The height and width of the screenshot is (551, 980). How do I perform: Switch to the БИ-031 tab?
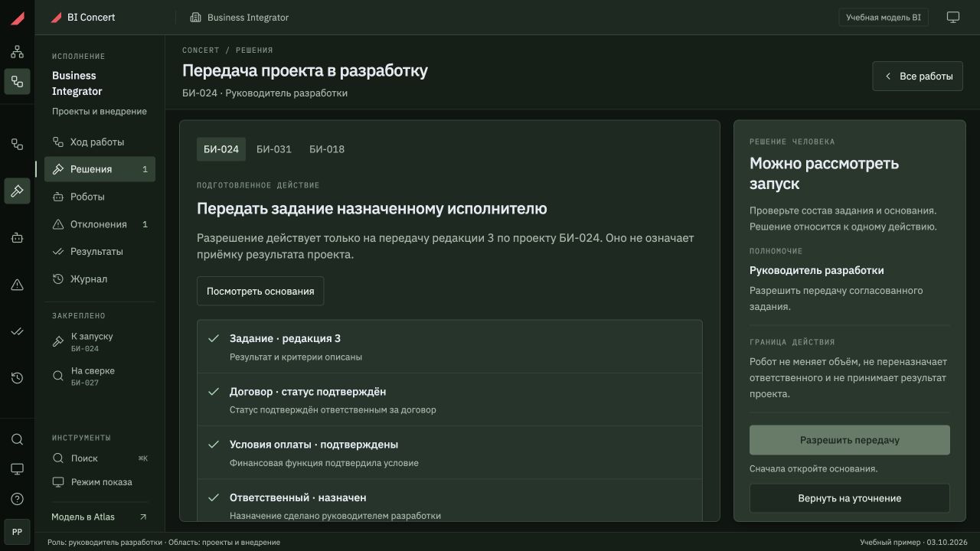click(274, 149)
